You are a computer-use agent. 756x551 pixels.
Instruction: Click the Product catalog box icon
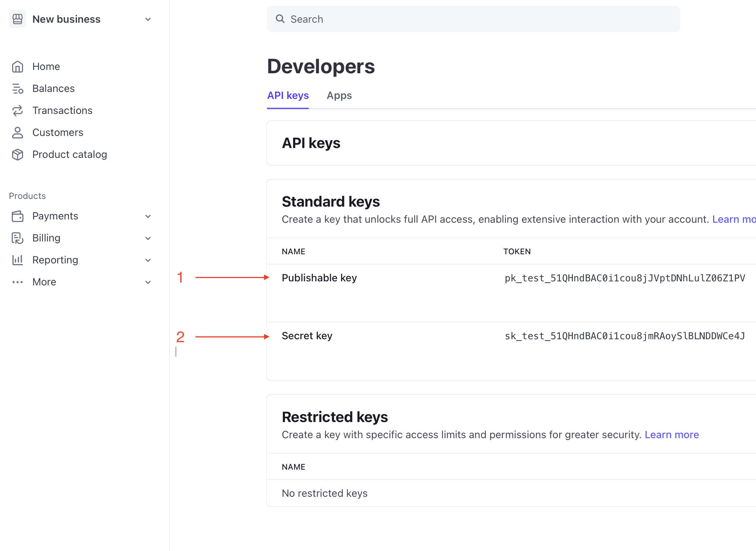[18, 155]
